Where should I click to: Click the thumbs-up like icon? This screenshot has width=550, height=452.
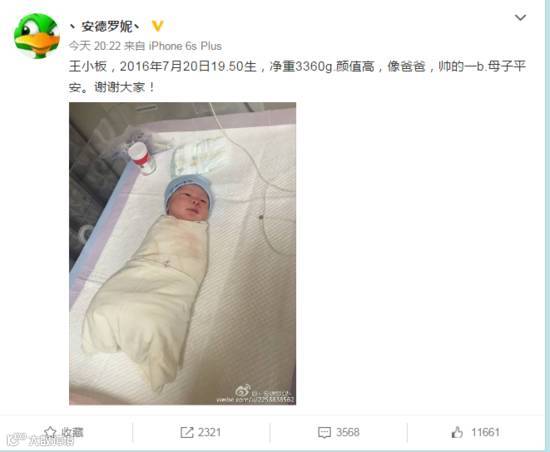(457, 432)
